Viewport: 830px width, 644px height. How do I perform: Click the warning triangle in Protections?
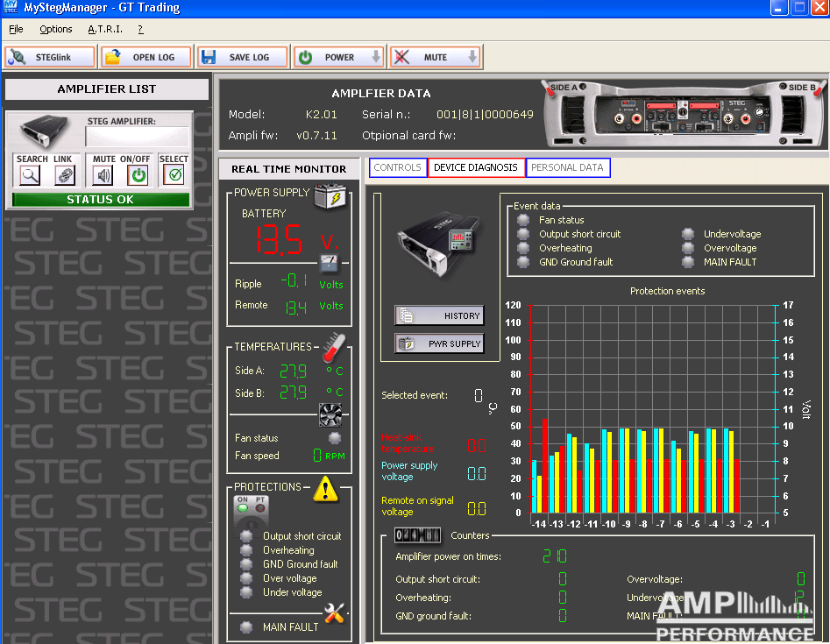point(326,489)
